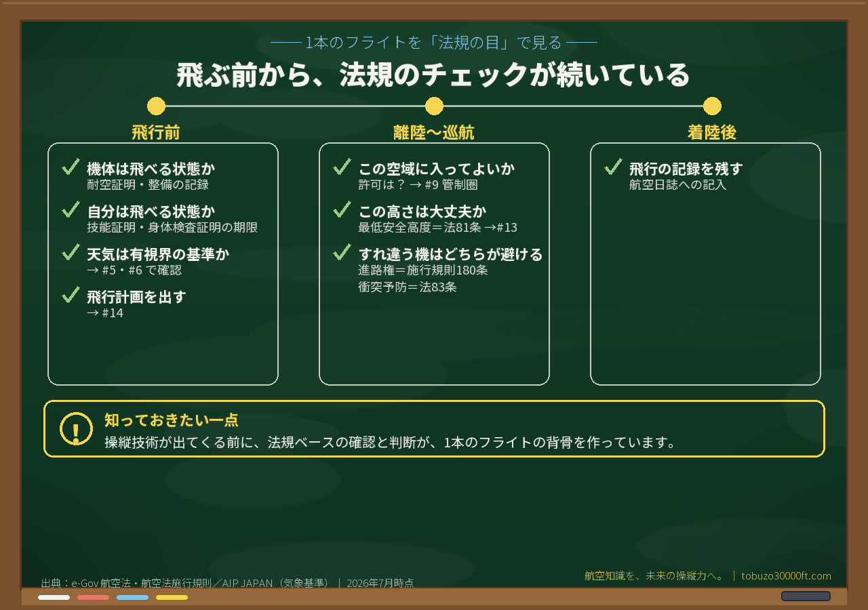Select the blue chalk on the tray
The image size is (868, 610).
pyautogui.click(x=132, y=598)
